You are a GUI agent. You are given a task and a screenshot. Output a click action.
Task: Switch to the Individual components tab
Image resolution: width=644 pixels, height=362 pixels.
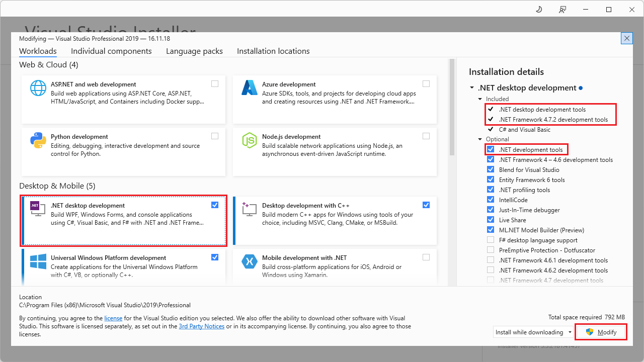click(x=111, y=51)
